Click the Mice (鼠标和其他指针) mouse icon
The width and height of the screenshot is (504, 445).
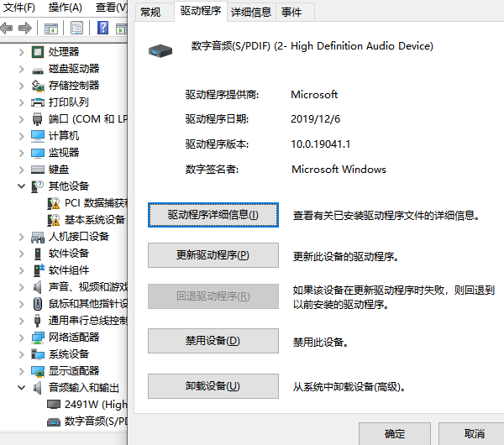click(38, 304)
